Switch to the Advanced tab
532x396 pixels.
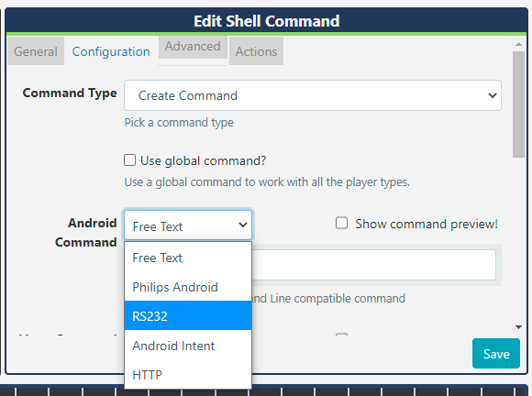[x=193, y=46]
